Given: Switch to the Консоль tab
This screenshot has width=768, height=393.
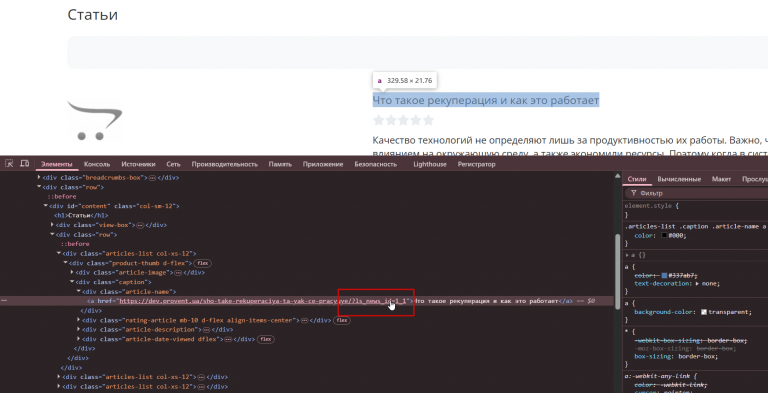Looking at the screenshot, I should click(97, 164).
